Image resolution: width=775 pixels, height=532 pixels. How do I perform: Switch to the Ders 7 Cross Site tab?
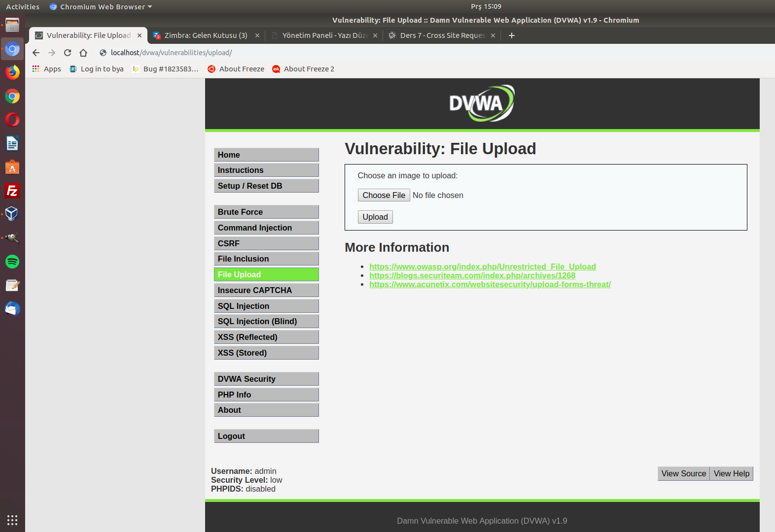point(442,35)
